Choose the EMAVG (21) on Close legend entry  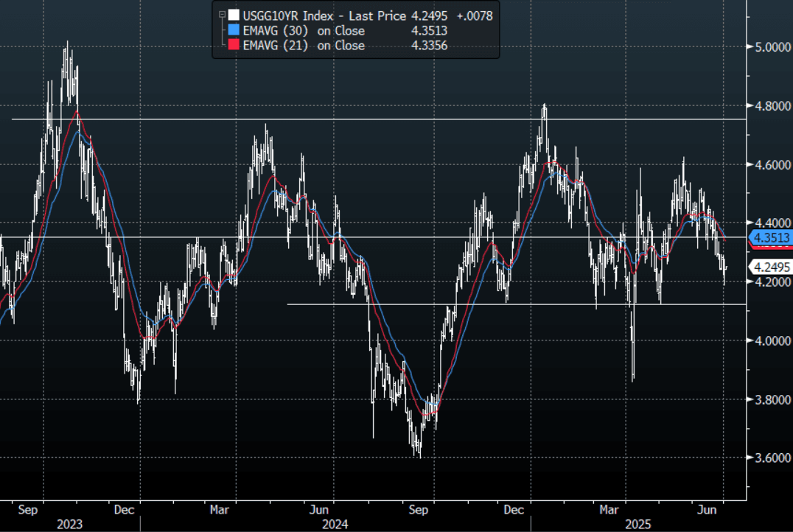point(304,46)
